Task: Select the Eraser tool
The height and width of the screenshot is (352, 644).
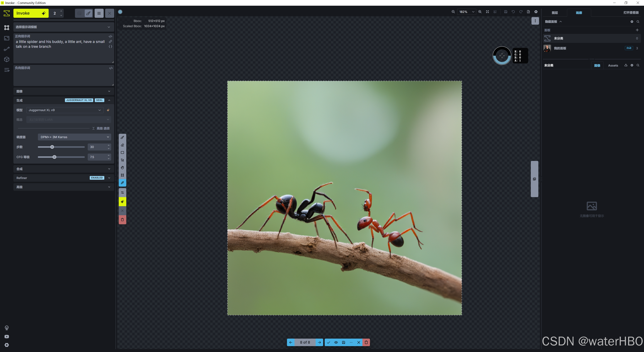Action: click(x=122, y=145)
